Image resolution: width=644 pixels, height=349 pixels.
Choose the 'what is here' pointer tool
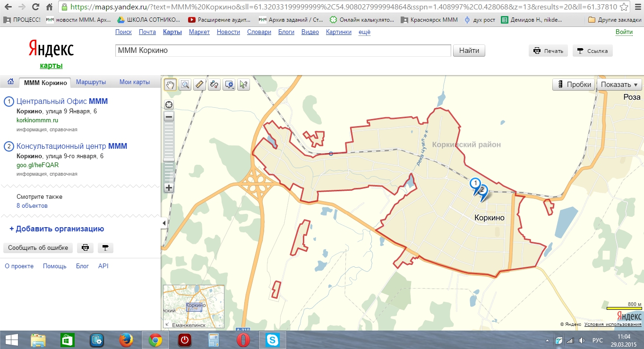point(243,85)
